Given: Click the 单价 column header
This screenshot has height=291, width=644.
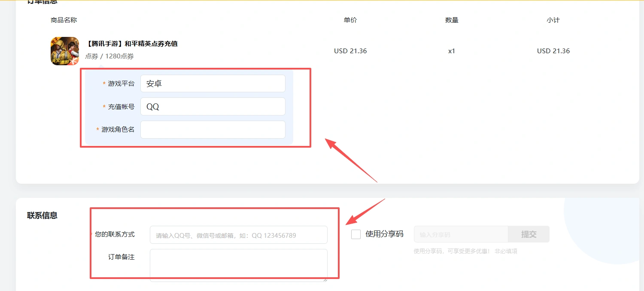Looking at the screenshot, I should (350, 20).
